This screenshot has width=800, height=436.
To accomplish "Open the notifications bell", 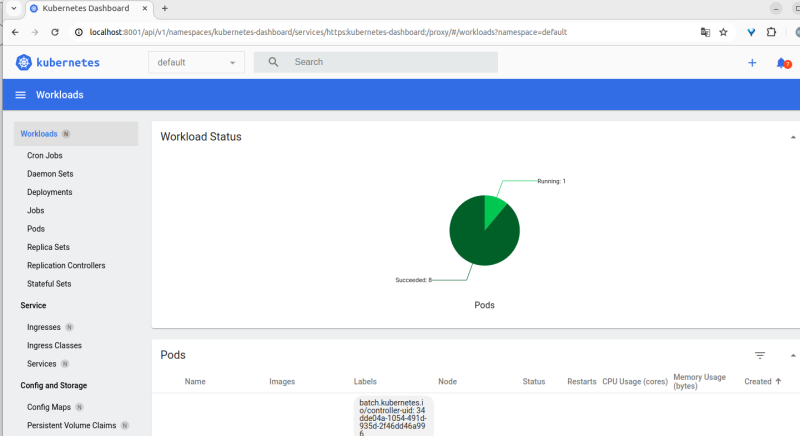I will tap(783, 63).
